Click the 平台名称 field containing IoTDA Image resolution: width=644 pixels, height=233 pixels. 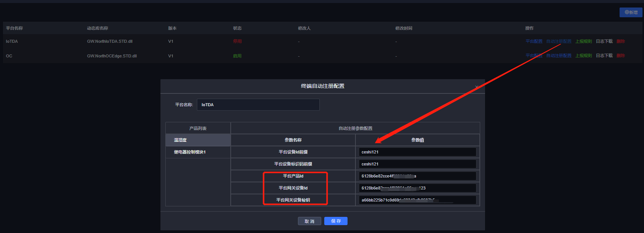[x=258, y=105]
